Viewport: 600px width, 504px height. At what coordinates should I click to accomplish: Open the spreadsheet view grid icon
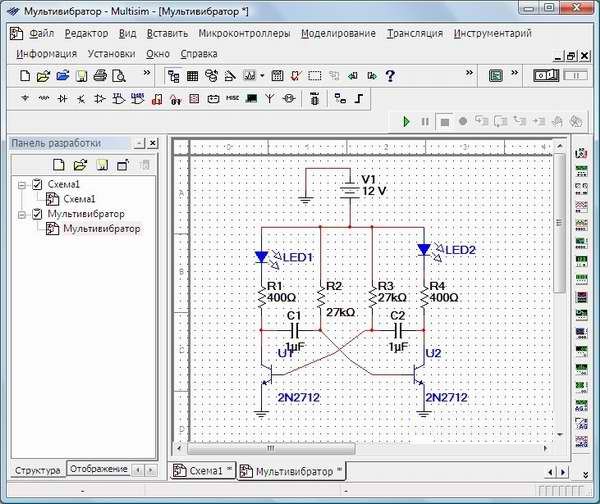pyautogui.click(x=192, y=76)
